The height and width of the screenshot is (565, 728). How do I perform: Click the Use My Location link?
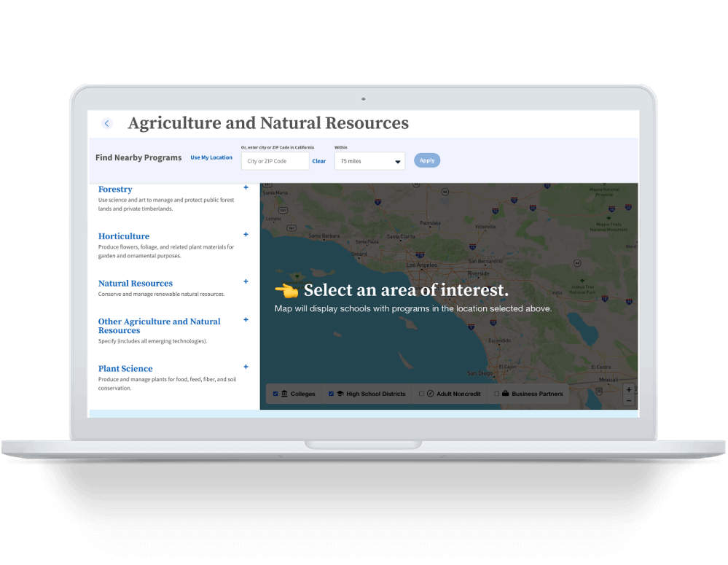point(211,157)
